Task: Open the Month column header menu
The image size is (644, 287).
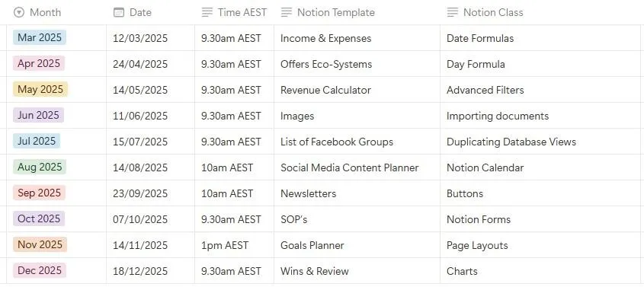Action: coord(56,12)
